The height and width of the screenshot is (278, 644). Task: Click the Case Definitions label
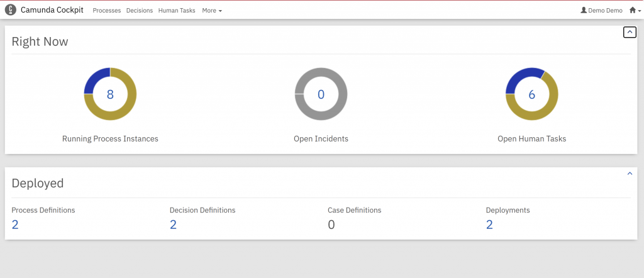pyautogui.click(x=355, y=210)
